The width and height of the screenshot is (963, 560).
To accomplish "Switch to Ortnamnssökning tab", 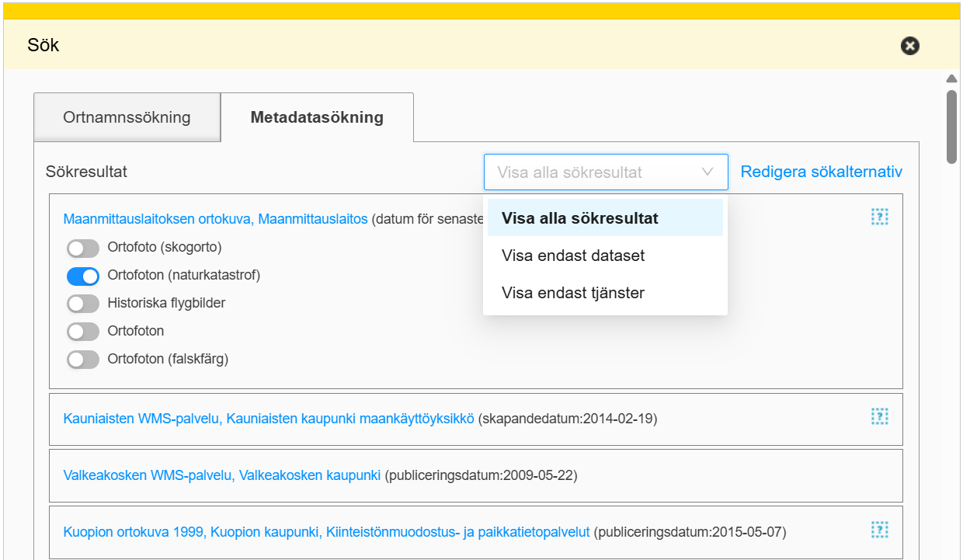I will point(127,117).
